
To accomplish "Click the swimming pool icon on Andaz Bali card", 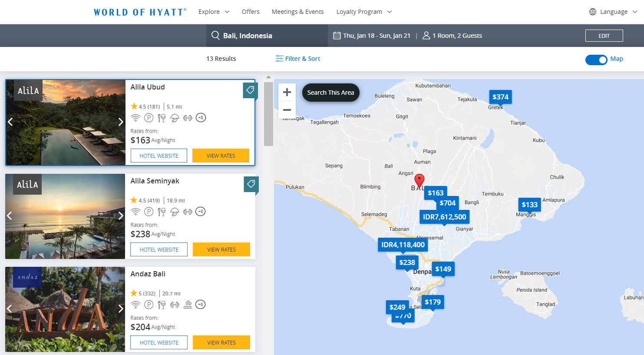I will 188,304.
